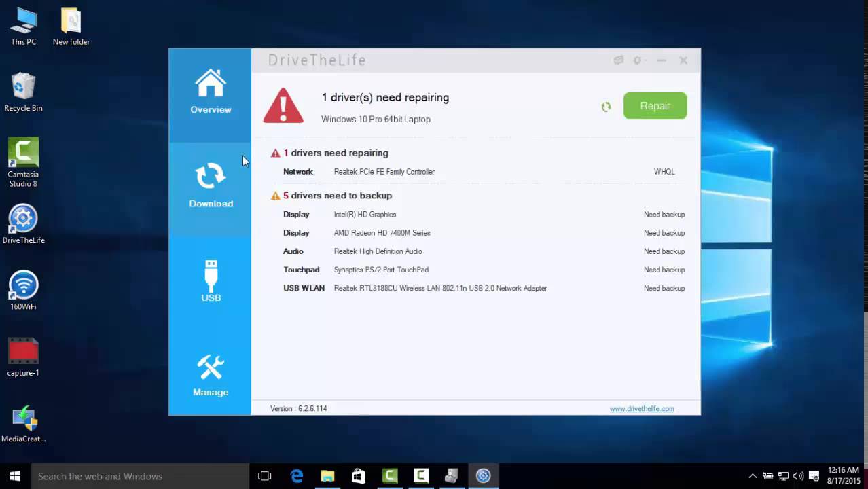The width and height of the screenshot is (868, 489).
Task: Click the '5 drivers need to backup' heading
Action: [338, 196]
